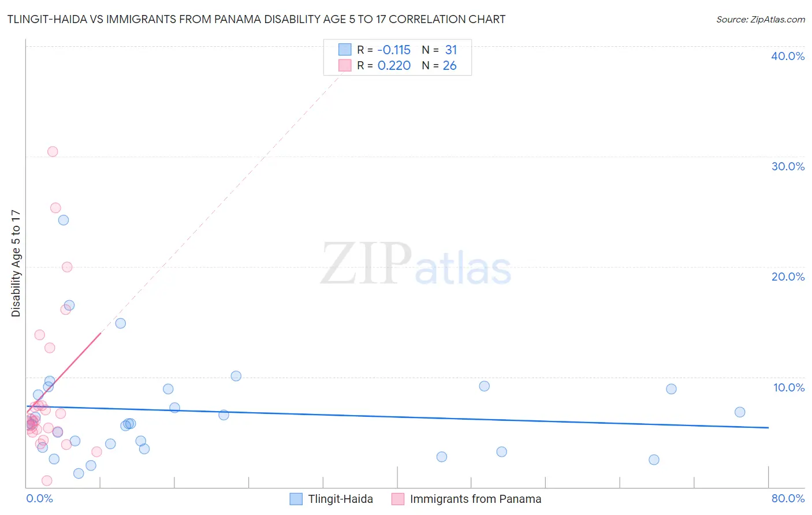Click the blue Tlingit-Haida legend swatch at the bottom
Screen dimensions: 812x515
[296, 499]
